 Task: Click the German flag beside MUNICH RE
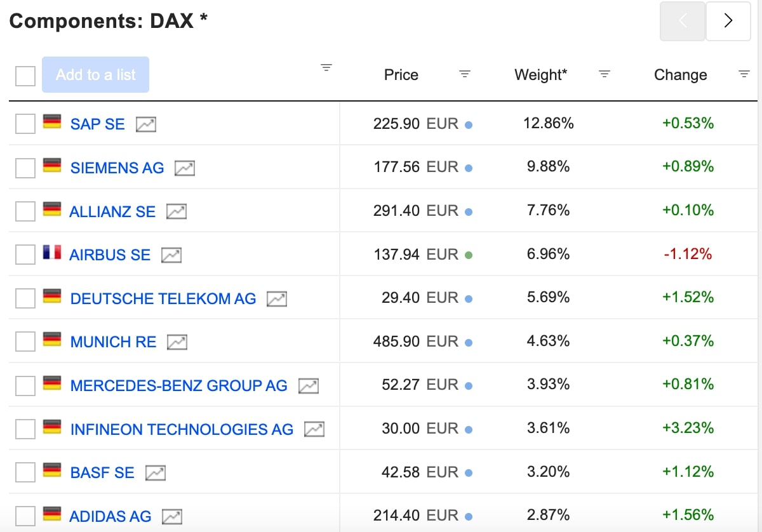tap(52, 339)
